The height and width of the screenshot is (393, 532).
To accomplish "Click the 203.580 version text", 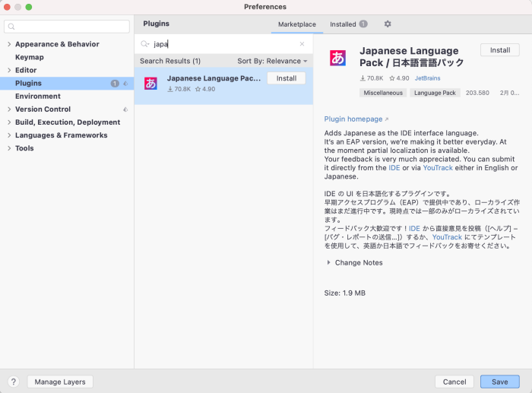I will point(477,93).
